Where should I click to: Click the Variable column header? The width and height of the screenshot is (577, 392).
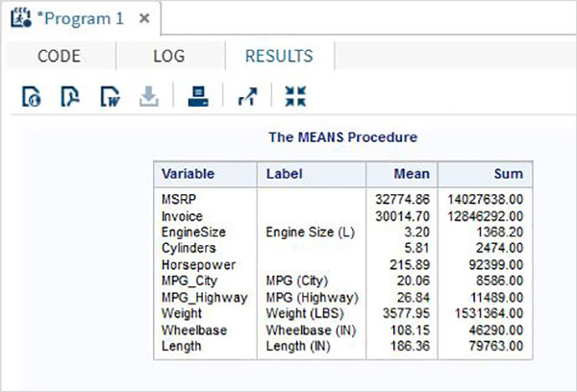[x=188, y=174]
